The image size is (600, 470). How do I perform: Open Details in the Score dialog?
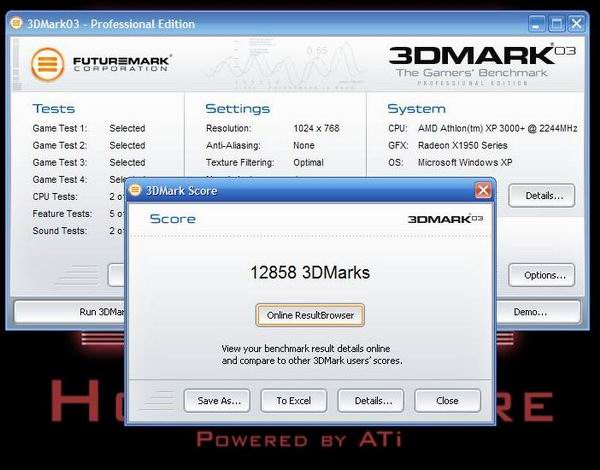(x=371, y=401)
